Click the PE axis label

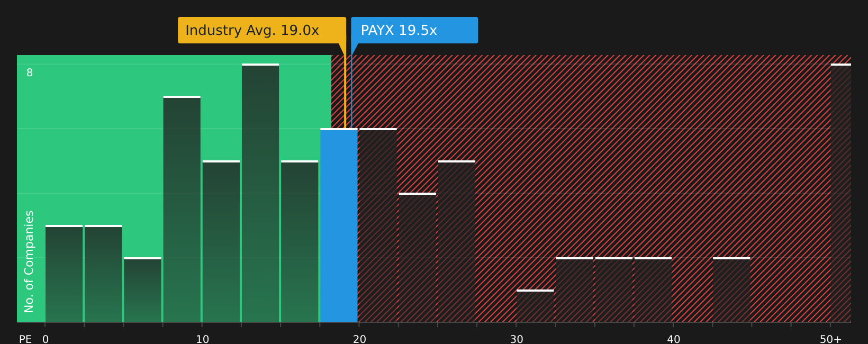25,339
